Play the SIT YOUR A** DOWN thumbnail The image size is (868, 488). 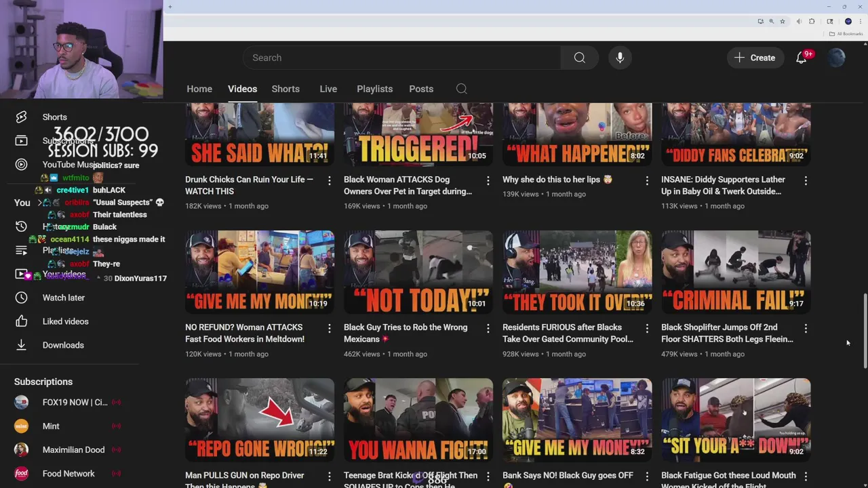(736, 420)
